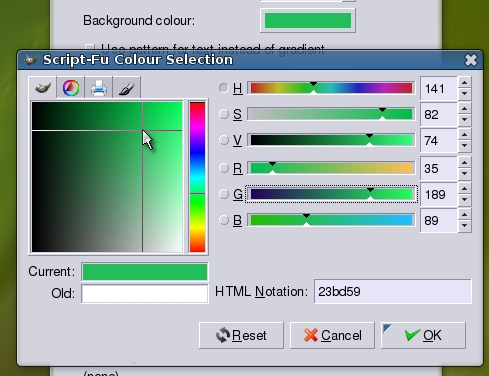
Task: Select the GIMP colour selector tab
Action: pyautogui.click(x=43, y=88)
